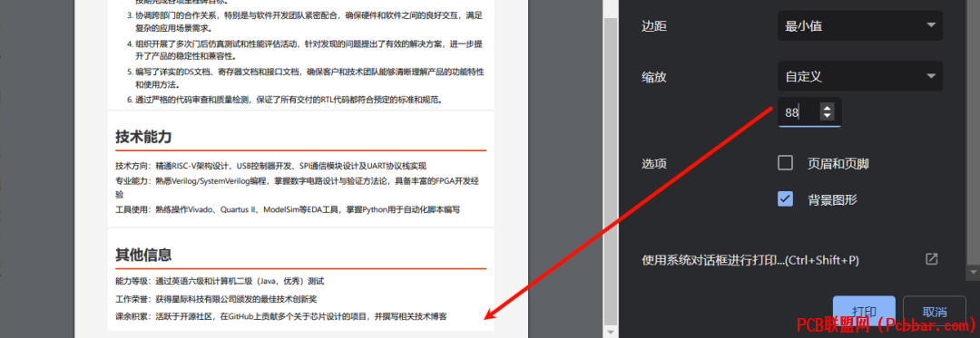Viewport: 980px width, 338px height.
Task: Click the line starting with 专业能力
Action: point(298,188)
